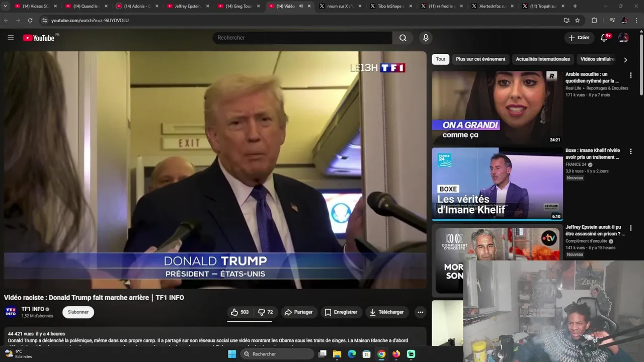
Task: Open Jeffrey Epstein aurait-il video title
Action: click(595, 230)
